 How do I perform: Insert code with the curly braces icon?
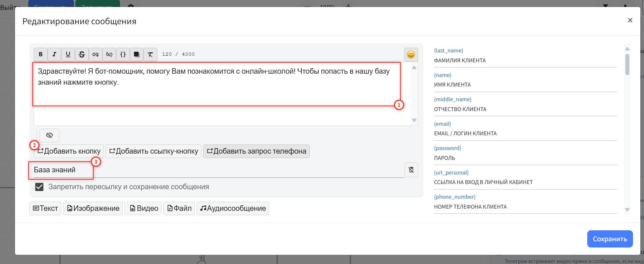click(x=123, y=54)
